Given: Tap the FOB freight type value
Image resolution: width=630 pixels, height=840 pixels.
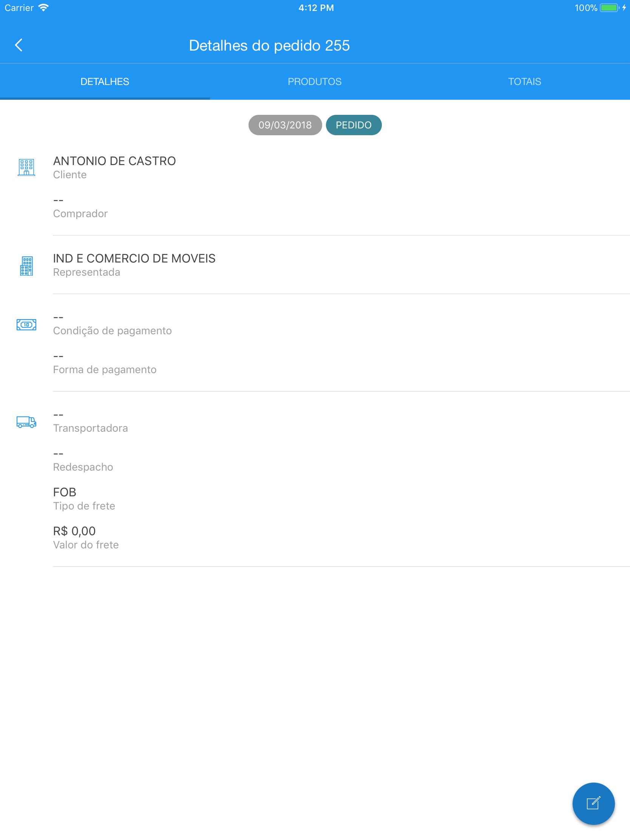Looking at the screenshot, I should coord(64,492).
